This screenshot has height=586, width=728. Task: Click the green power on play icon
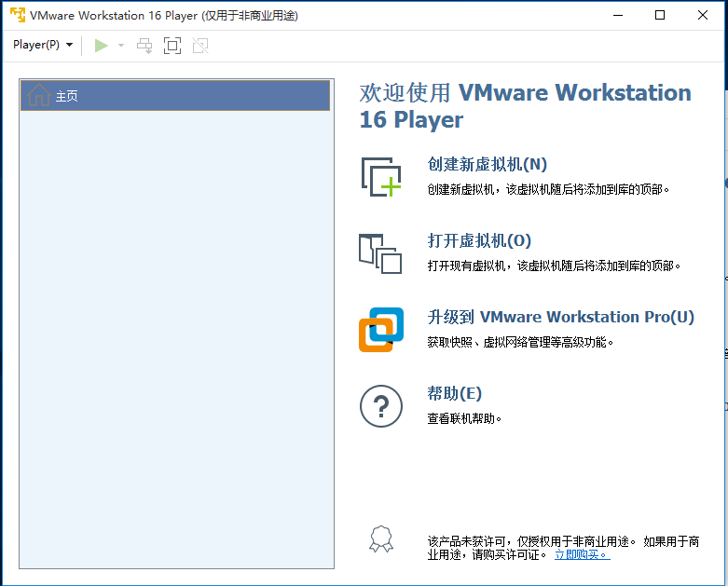102,46
